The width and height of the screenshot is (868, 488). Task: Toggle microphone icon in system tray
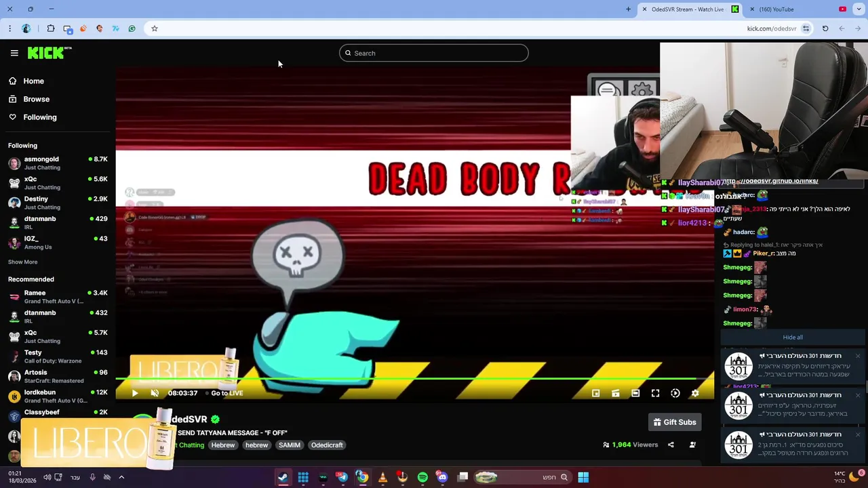(x=92, y=477)
